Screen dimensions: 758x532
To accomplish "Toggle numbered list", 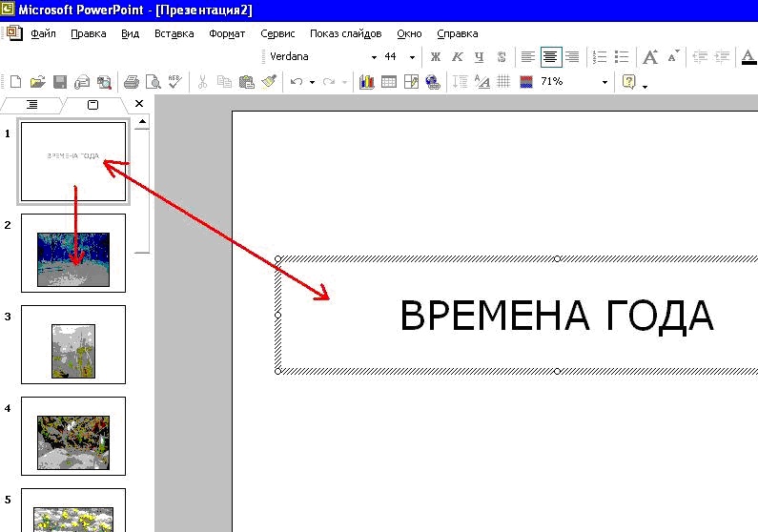I will pyautogui.click(x=600, y=57).
